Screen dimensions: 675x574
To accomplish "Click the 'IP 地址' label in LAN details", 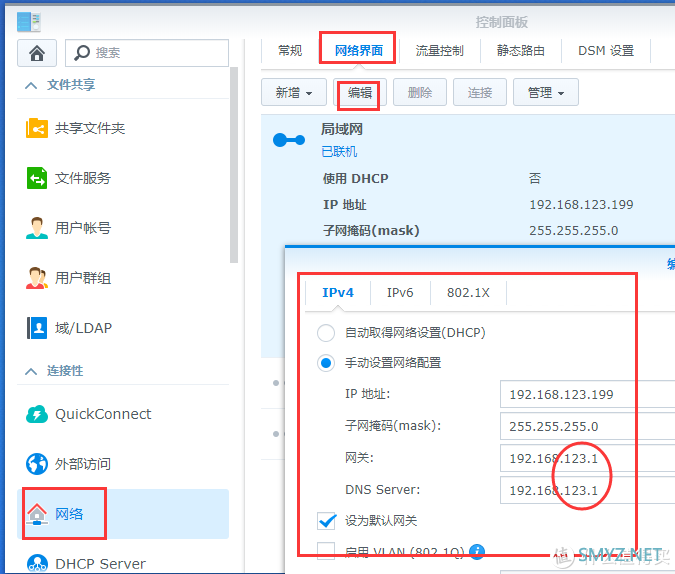I will pos(344,205).
